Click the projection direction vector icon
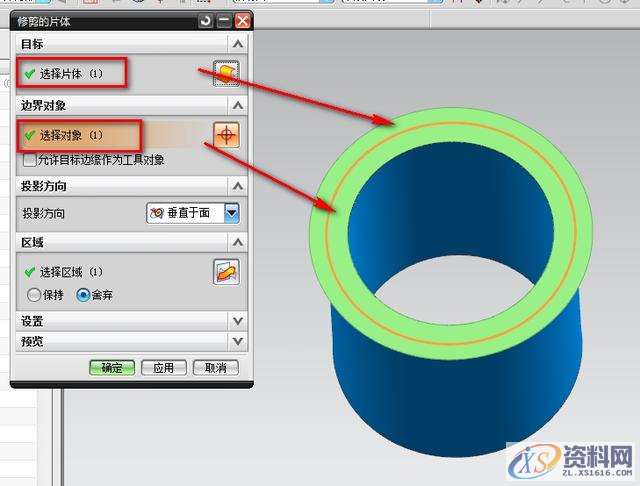 (157, 213)
